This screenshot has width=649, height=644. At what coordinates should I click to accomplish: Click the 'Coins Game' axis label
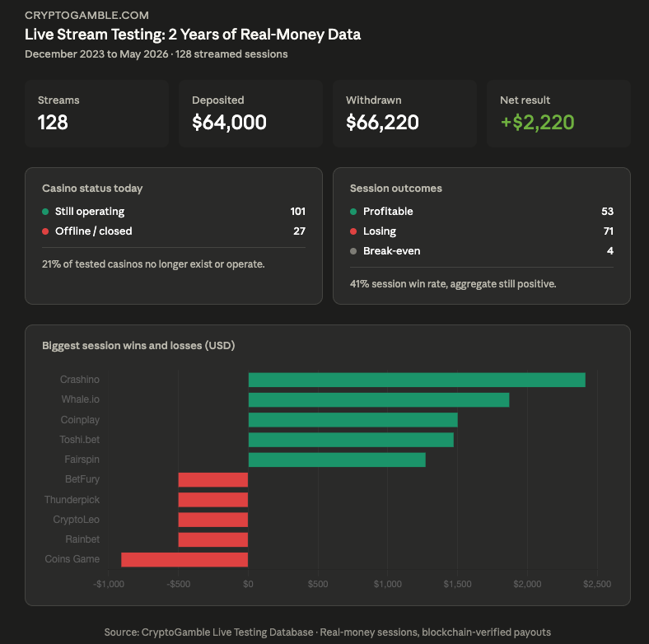(x=72, y=559)
